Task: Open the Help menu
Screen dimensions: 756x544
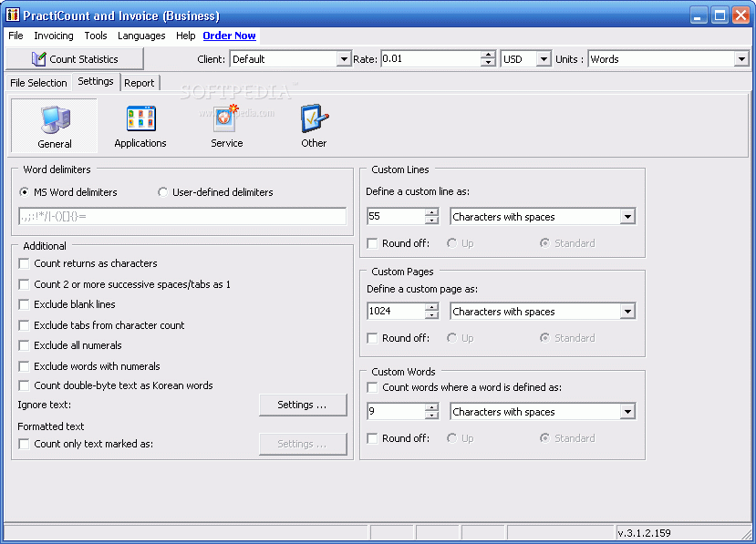Action: [185, 36]
